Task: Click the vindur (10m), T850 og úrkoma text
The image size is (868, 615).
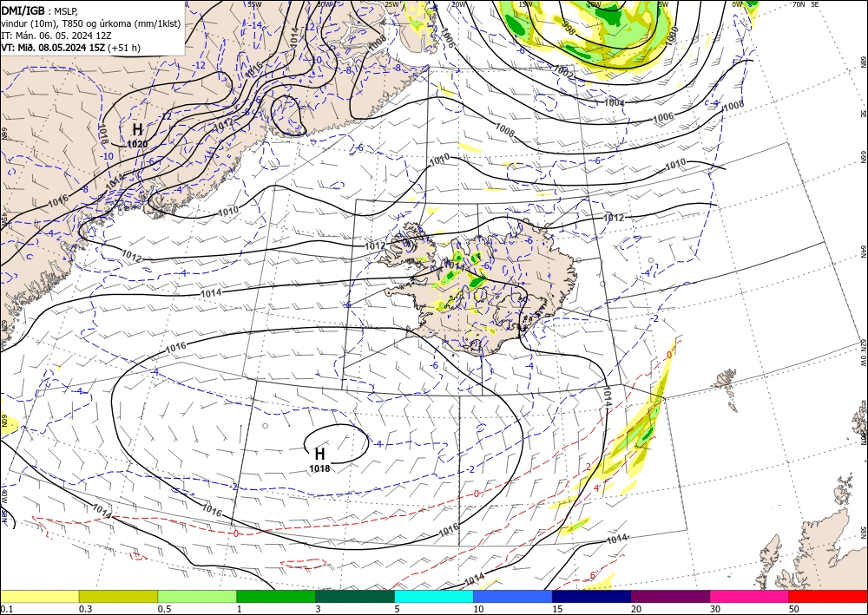Action: (x=91, y=23)
